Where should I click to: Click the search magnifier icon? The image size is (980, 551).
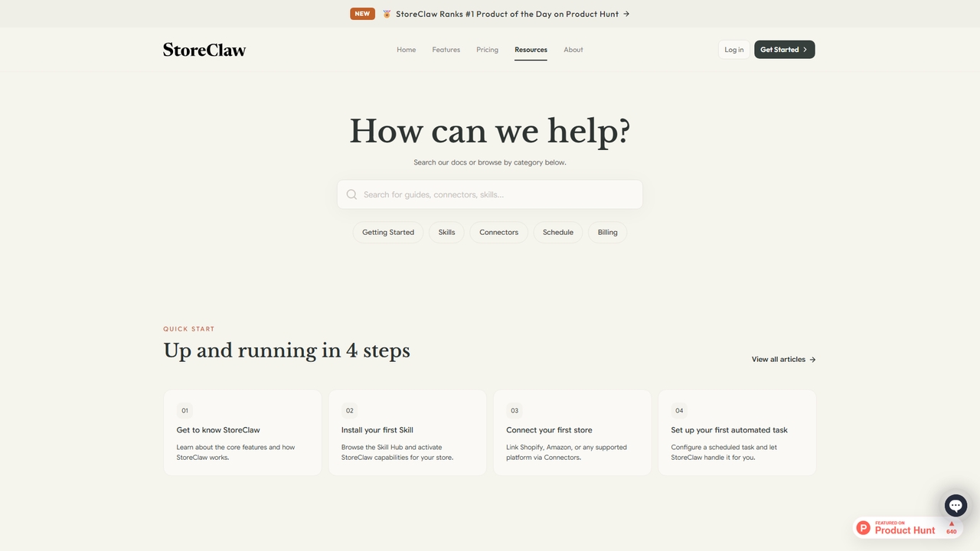[x=351, y=194]
